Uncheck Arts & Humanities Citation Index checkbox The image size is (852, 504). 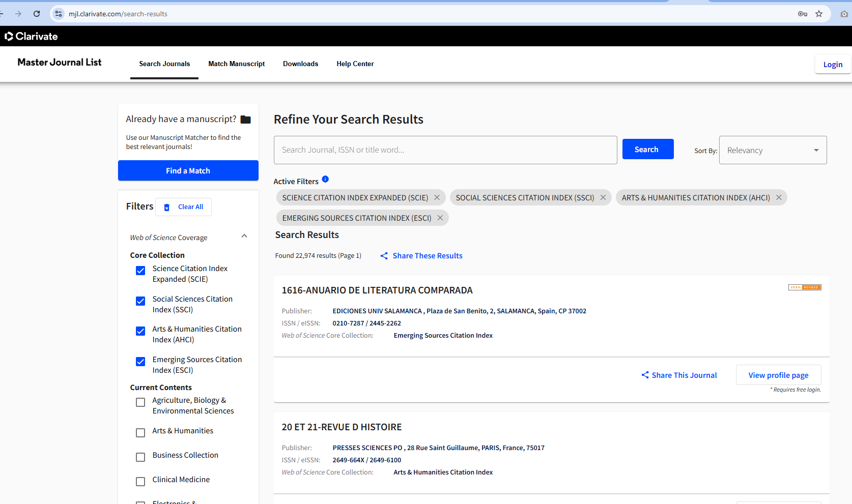(x=140, y=331)
